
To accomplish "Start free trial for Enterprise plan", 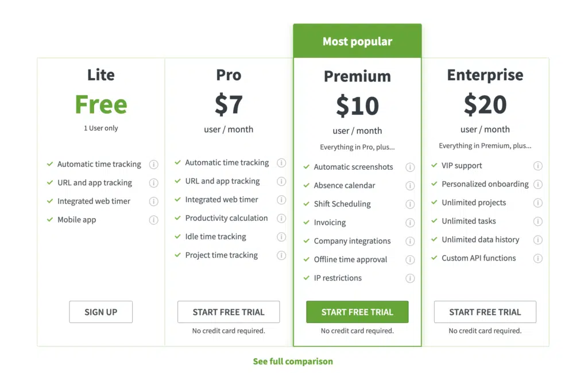I will (485, 312).
